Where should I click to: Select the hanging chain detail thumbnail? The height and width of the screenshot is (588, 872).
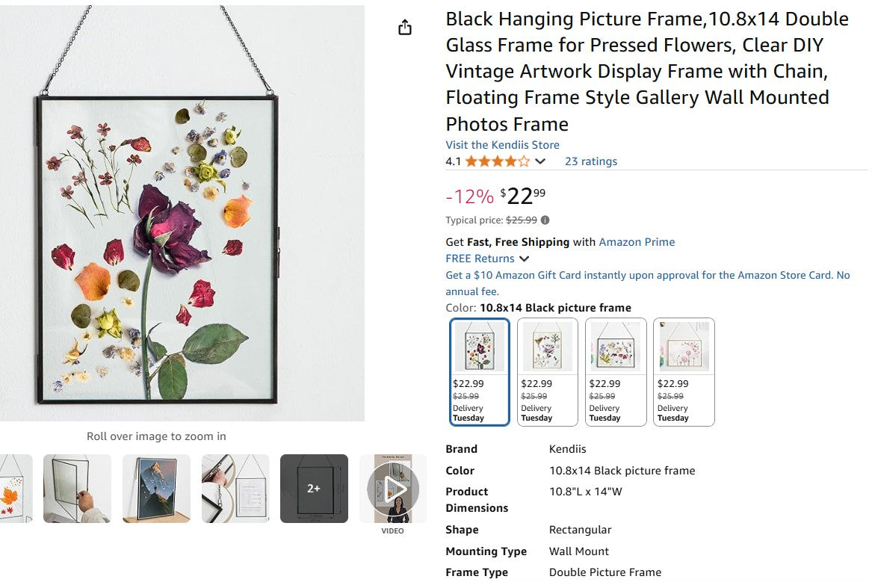235,489
